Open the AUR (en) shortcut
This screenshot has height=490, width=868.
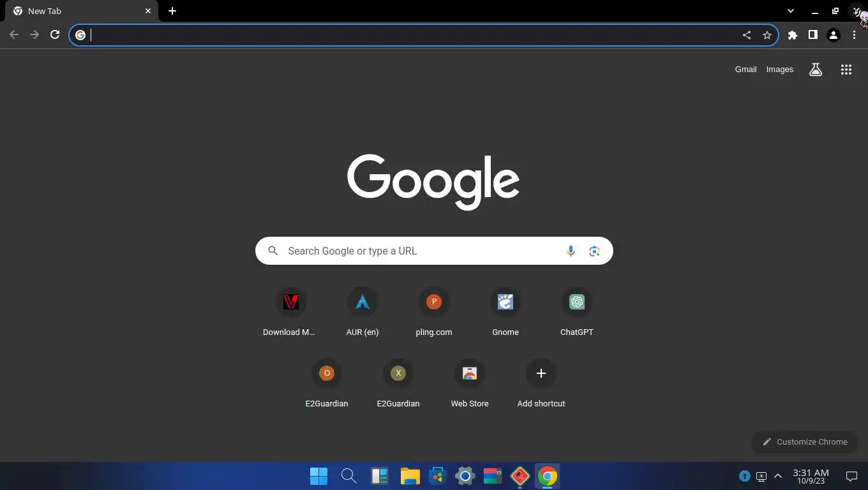pos(362,313)
